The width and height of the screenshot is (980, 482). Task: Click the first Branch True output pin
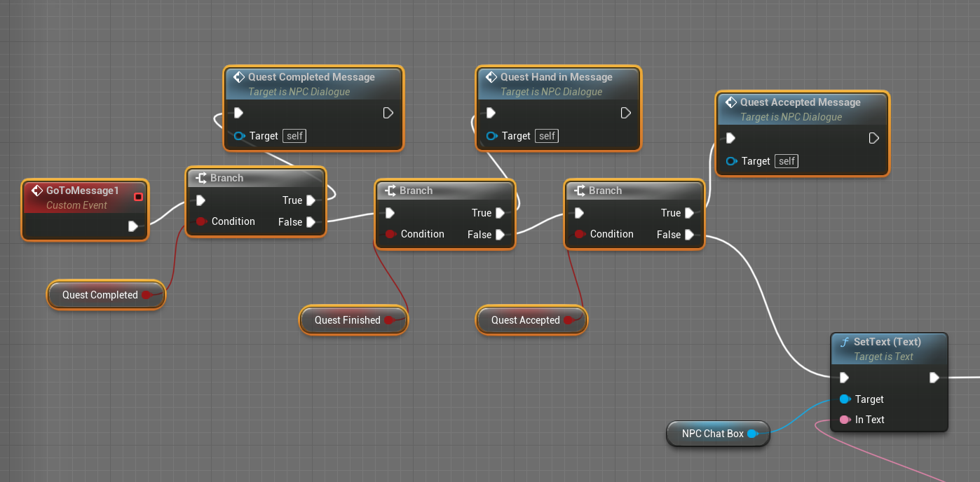(311, 200)
